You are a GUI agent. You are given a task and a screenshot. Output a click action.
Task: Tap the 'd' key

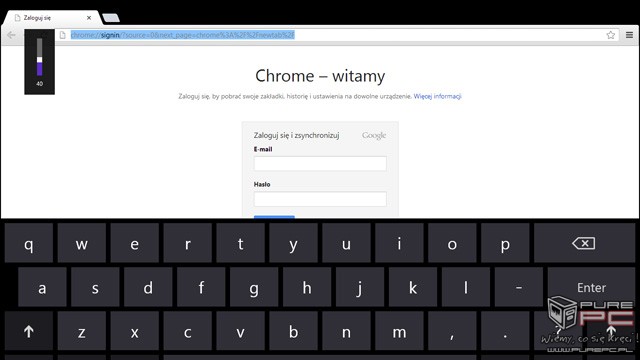tap(148, 287)
